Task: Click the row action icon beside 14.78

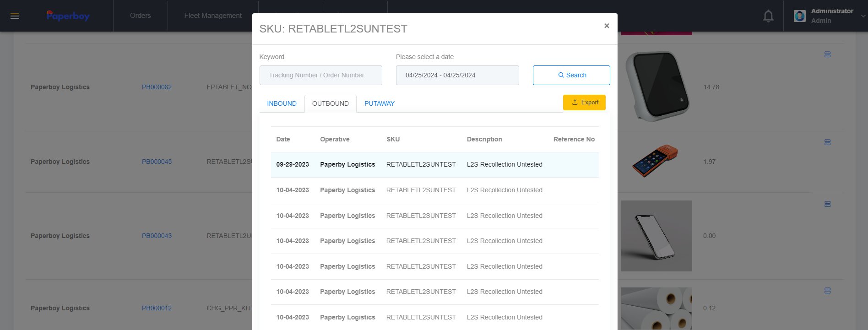Action: click(827, 54)
